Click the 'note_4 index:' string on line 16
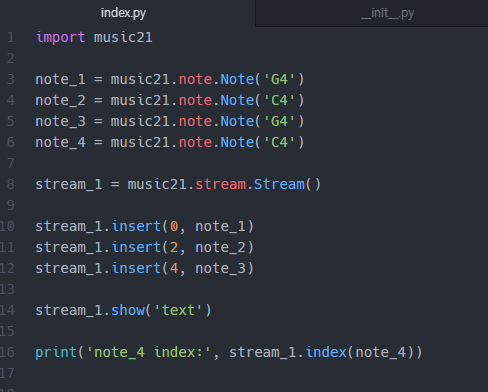 pyautogui.click(x=149, y=352)
